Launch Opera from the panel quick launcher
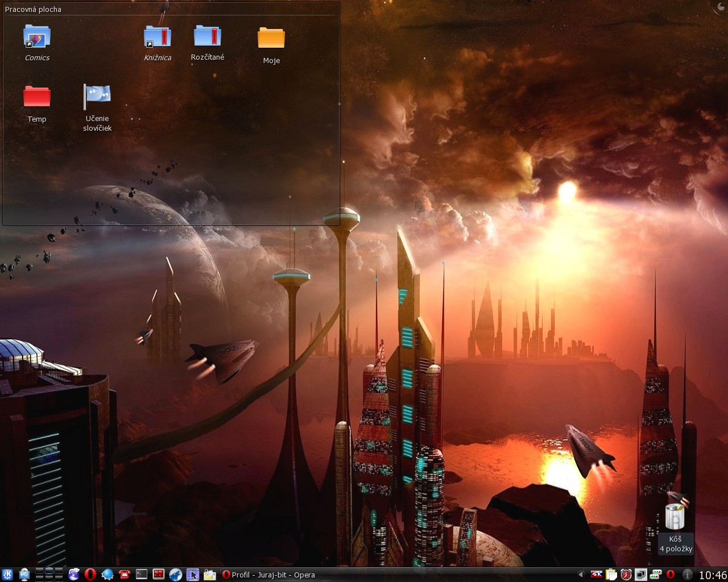 pyautogui.click(x=90, y=575)
